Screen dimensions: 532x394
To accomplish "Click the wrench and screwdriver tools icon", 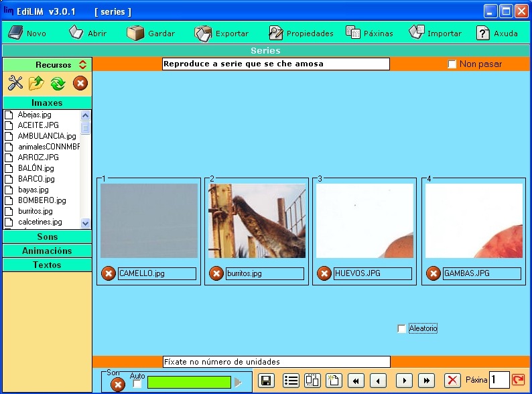I will [x=15, y=83].
